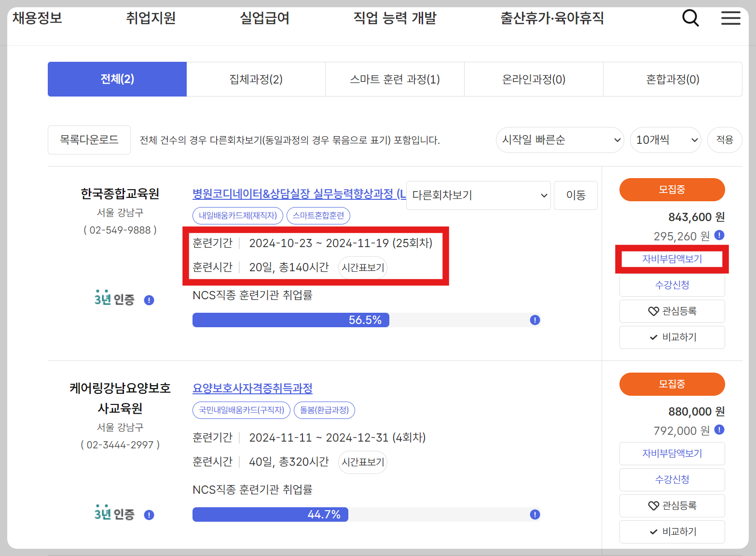Open the 10개씩 per-page dropdown
756x556 pixels.
coord(665,140)
